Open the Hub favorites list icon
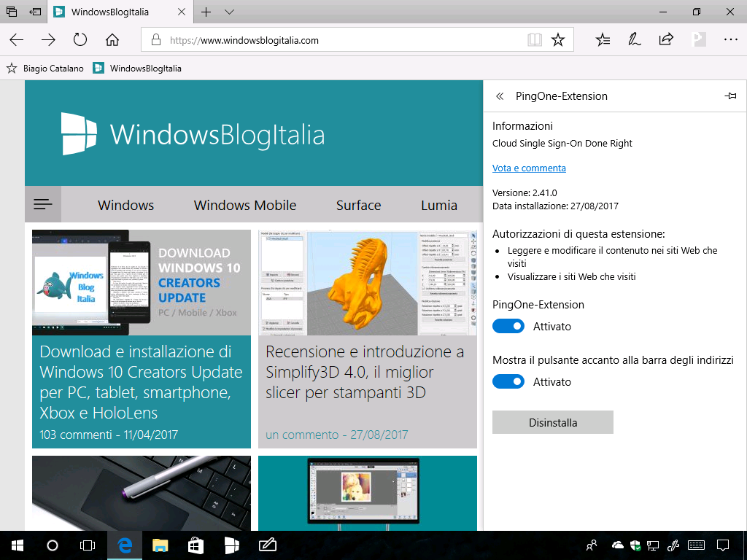This screenshot has height=560, width=747. [x=603, y=40]
